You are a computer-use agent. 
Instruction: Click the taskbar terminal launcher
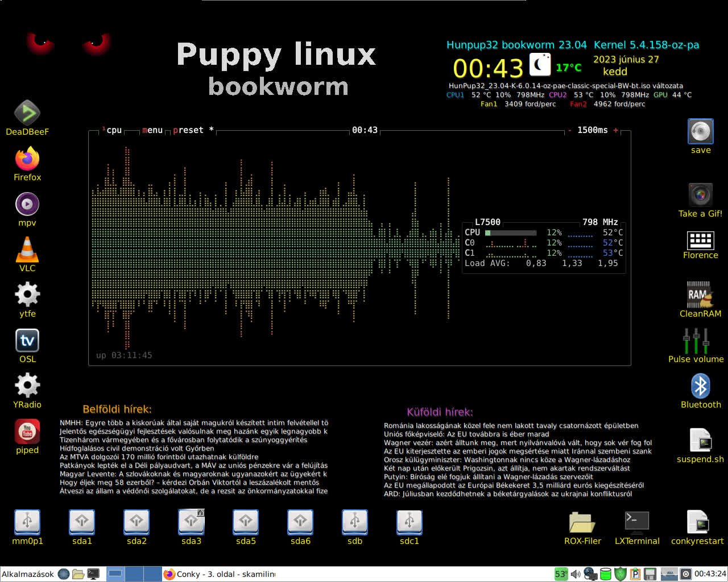93,574
